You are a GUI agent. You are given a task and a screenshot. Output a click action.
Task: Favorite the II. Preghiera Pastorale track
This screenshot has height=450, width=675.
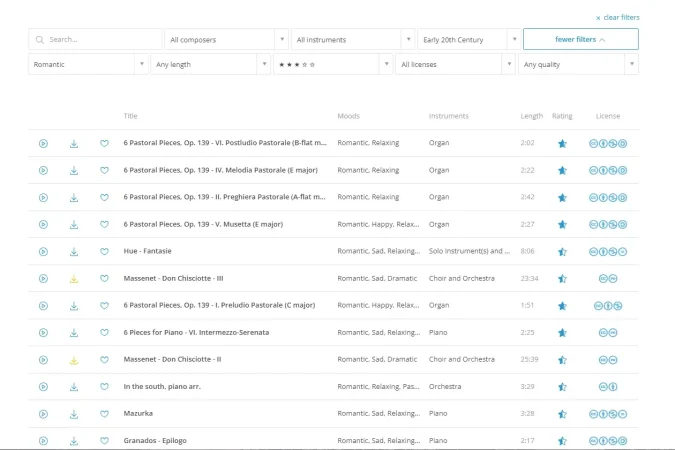coord(104,197)
